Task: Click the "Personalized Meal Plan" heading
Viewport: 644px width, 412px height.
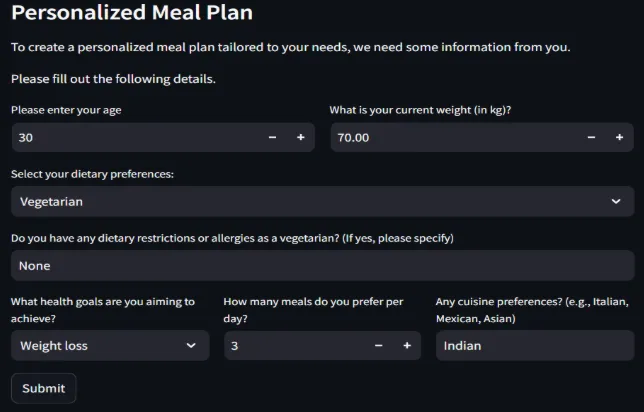Action: click(131, 13)
